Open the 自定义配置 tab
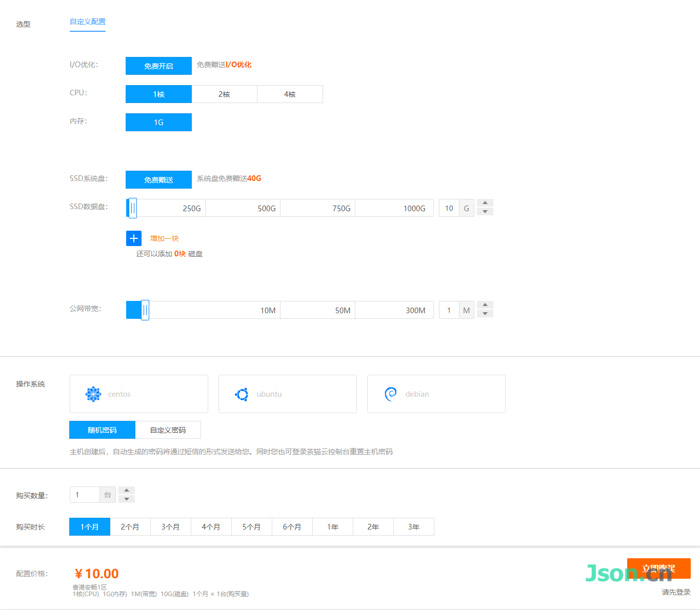 tap(88, 22)
